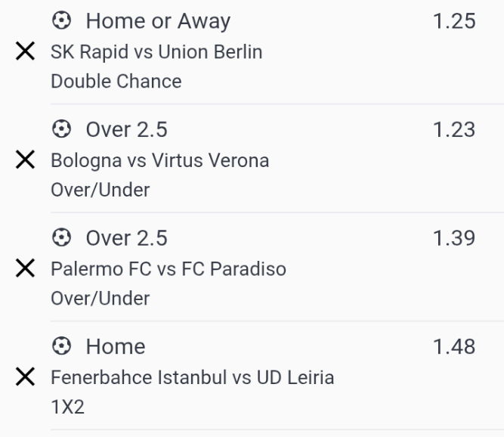The width and height of the screenshot is (504, 437).
Task: Remove the Palermo FC vs FC Paradiso selection
Action: coord(25,268)
